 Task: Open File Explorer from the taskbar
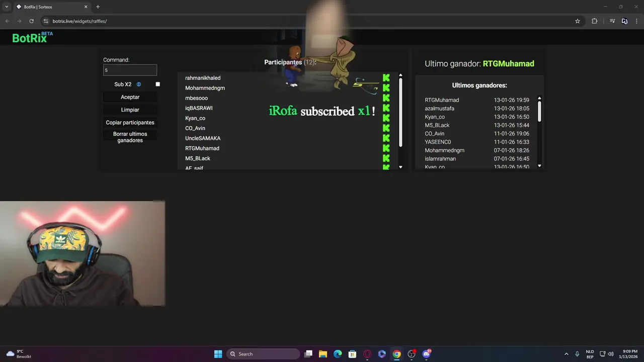tap(323, 354)
